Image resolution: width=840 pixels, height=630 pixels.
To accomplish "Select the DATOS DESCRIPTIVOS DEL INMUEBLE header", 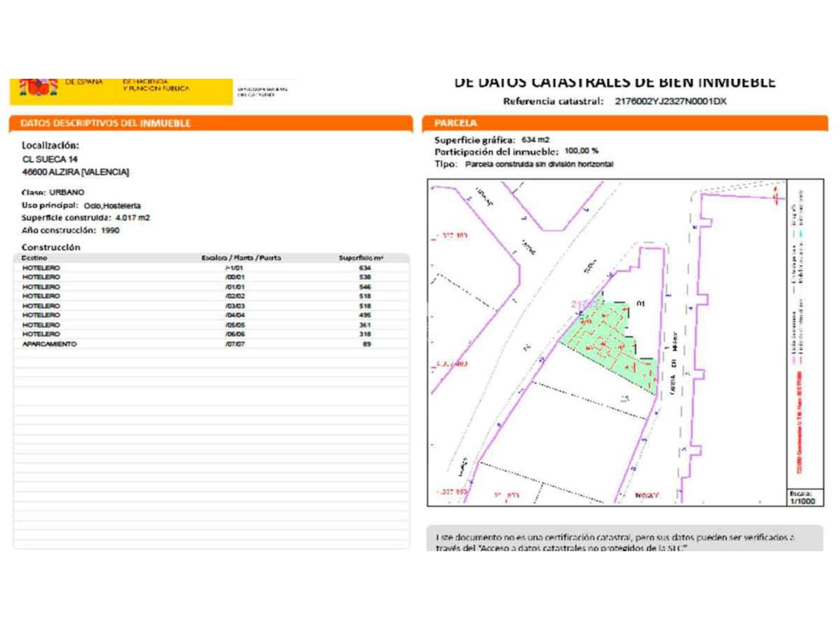I will (x=105, y=123).
